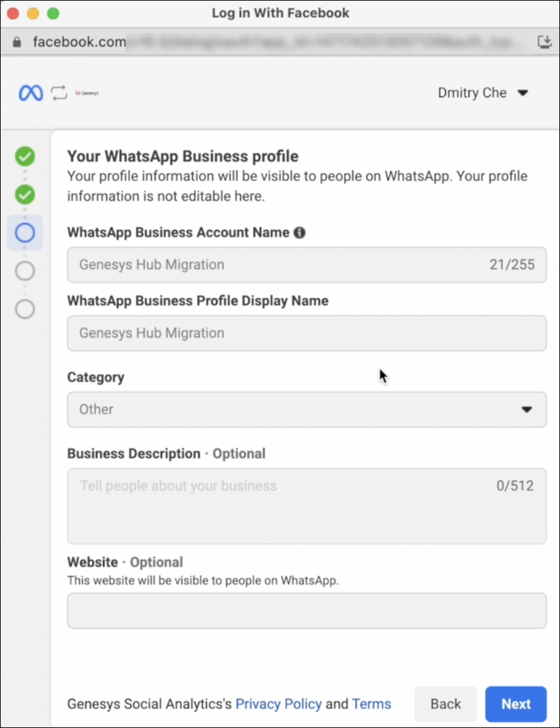
Task: Click the lock icon in address bar
Action: [x=17, y=42]
